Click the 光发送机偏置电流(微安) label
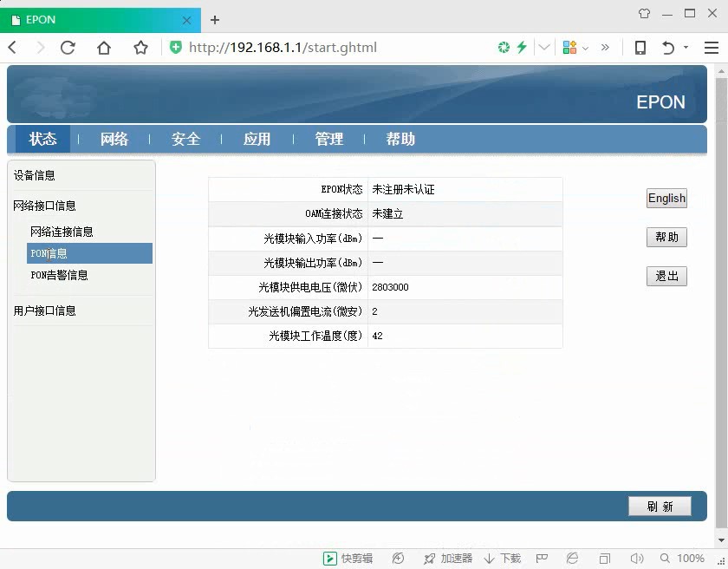The height and width of the screenshot is (569, 728). pyautogui.click(x=305, y=311)
